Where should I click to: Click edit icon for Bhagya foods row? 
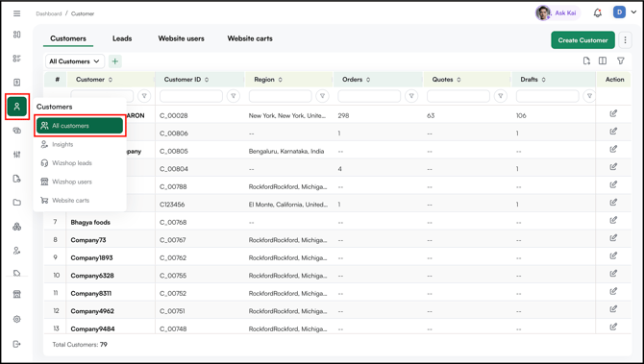point(613,220)
